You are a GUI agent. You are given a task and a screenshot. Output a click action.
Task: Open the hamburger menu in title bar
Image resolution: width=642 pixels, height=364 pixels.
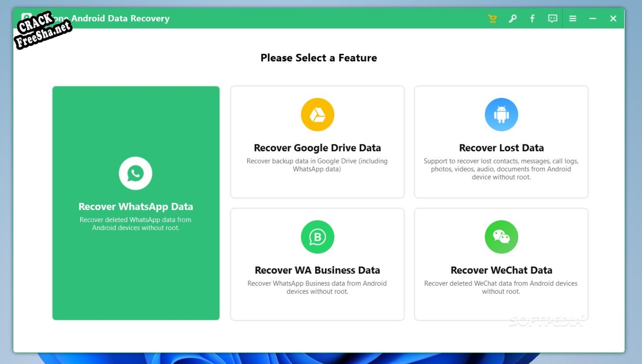pyautogui.click(x=573, y=19)
